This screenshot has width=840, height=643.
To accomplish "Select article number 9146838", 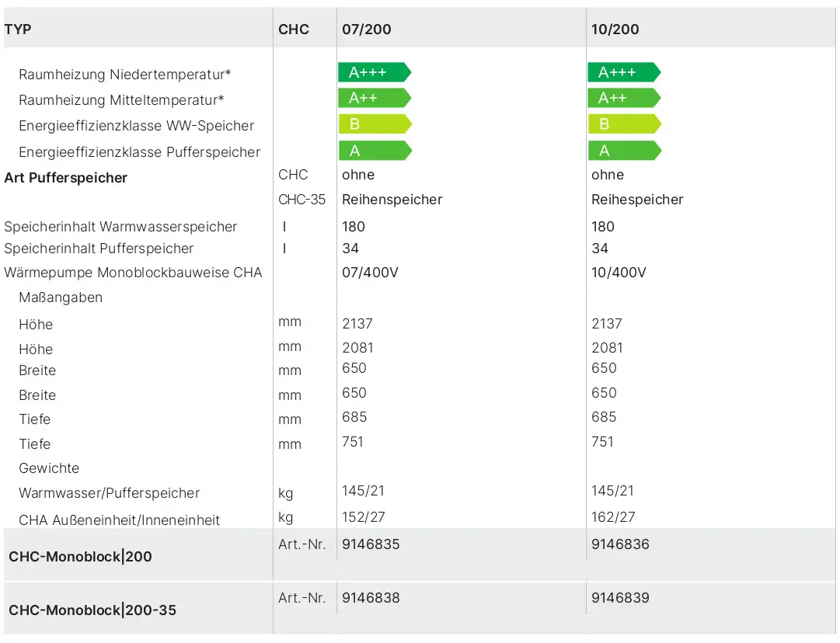I will click(371, 597).
